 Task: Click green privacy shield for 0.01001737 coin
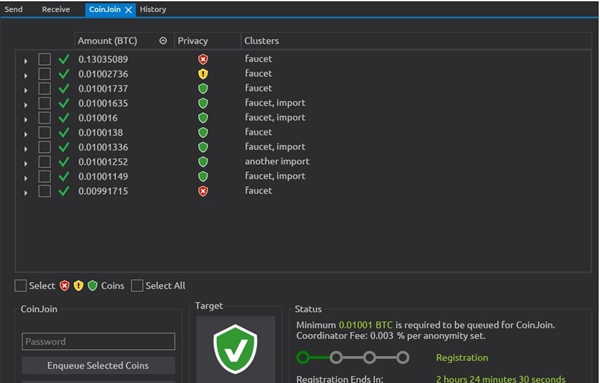pyautogui.click(x=203, y=89)
